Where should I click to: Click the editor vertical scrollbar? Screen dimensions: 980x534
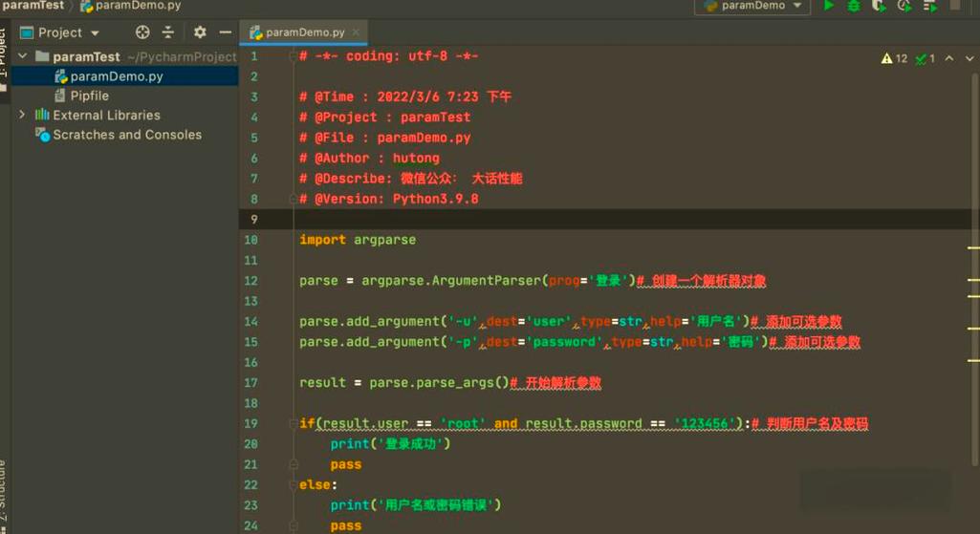(974, 268)
